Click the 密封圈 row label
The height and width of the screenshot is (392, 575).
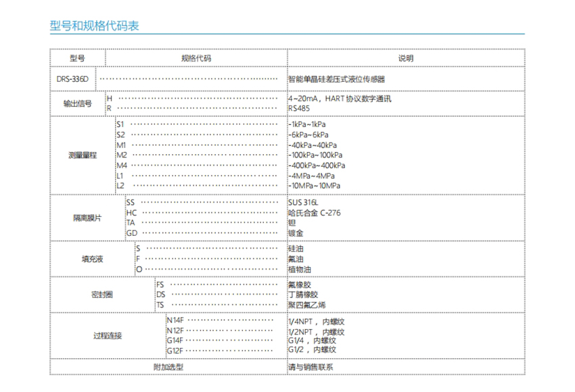pyautogui.click(x=101, y=295)
